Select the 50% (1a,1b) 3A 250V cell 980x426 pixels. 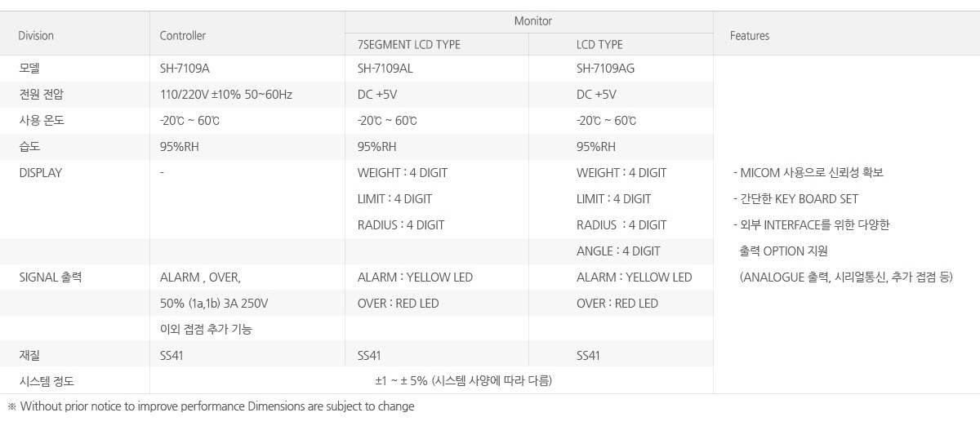click(214, 304)
